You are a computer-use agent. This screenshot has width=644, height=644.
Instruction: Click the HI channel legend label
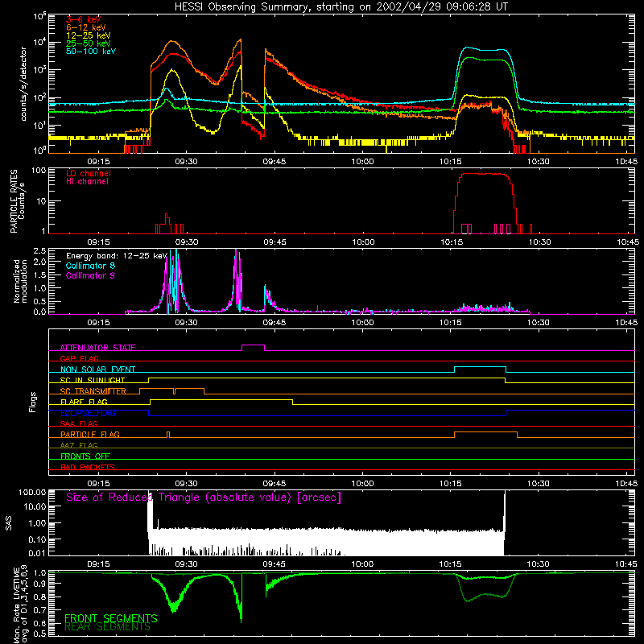[87, 182]
